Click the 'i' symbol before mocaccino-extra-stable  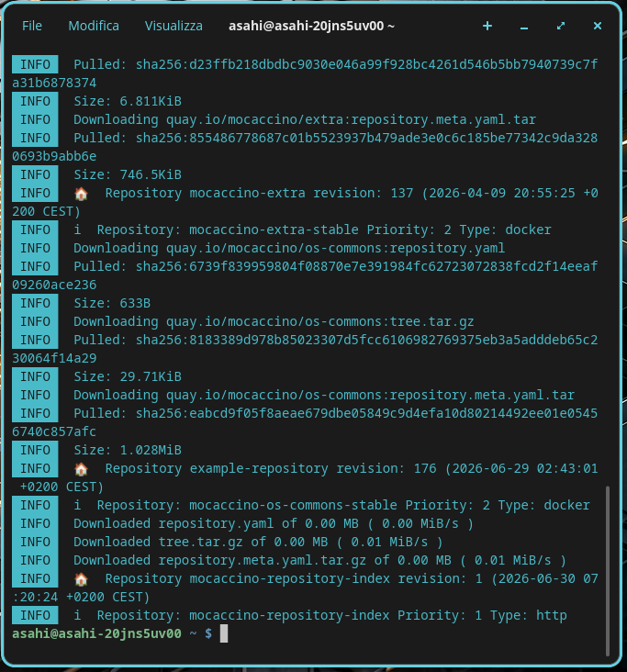[x=77, y=230]
